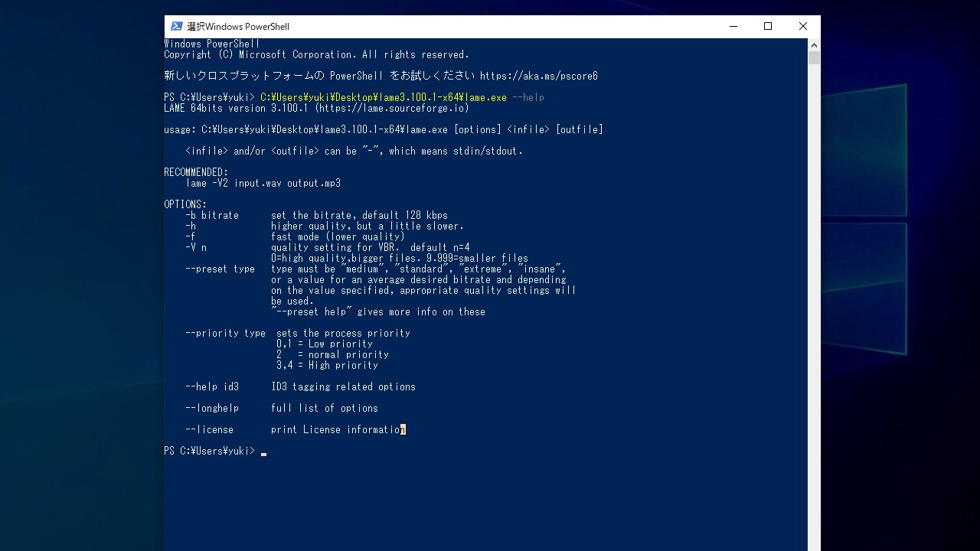
Task: Minimize the Windows PowerShell window
Action: [733, 26]
